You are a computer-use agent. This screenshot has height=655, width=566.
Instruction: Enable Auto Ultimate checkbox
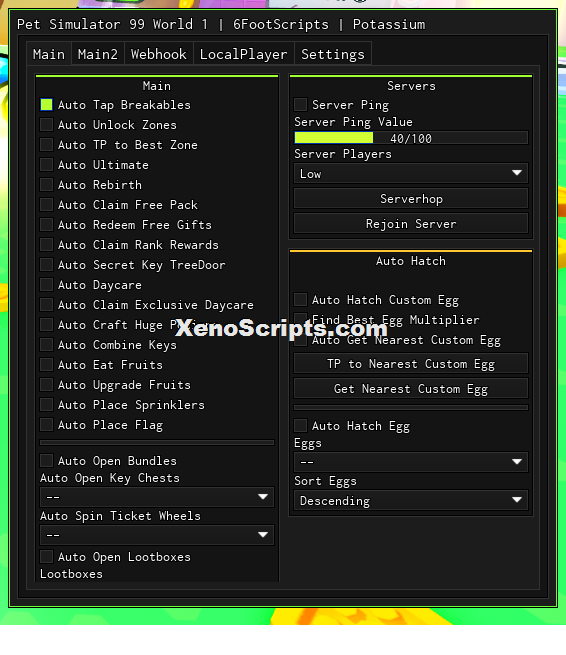tap(46, 165)
